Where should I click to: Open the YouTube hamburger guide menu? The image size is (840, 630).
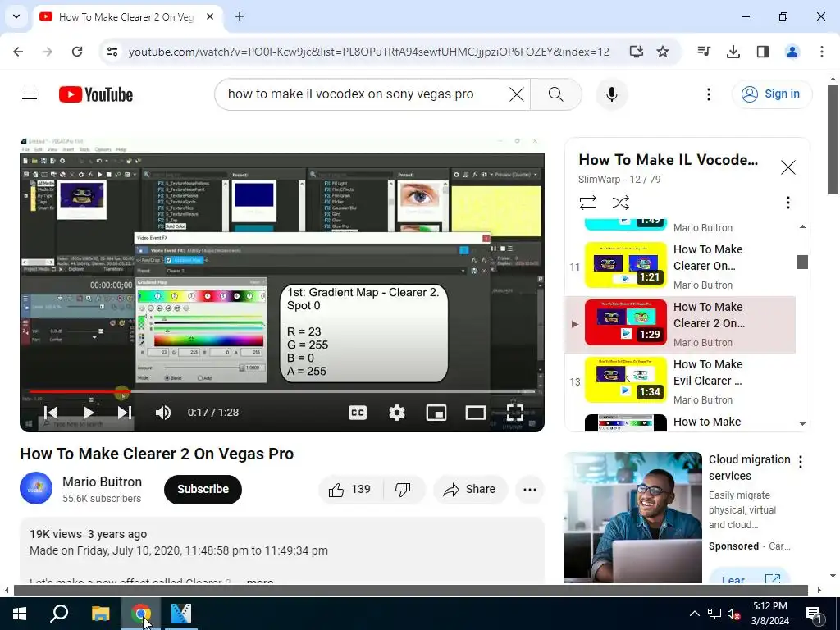point(30,94)
